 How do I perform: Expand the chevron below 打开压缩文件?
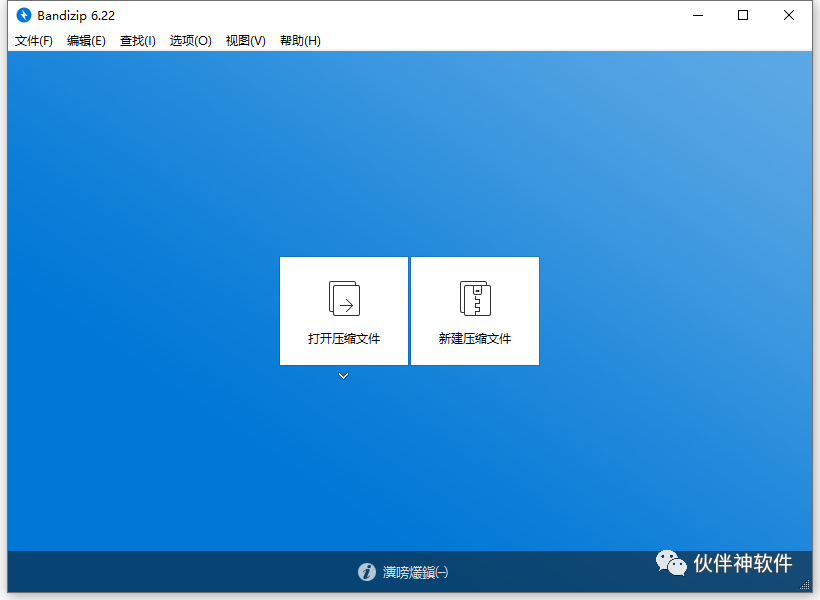click(x=343, y=375)
